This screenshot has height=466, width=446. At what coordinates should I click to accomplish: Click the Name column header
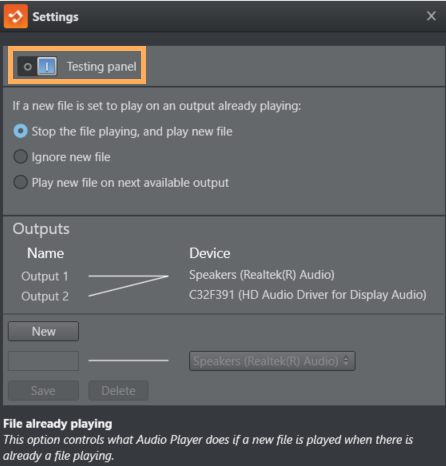point(45,253)
